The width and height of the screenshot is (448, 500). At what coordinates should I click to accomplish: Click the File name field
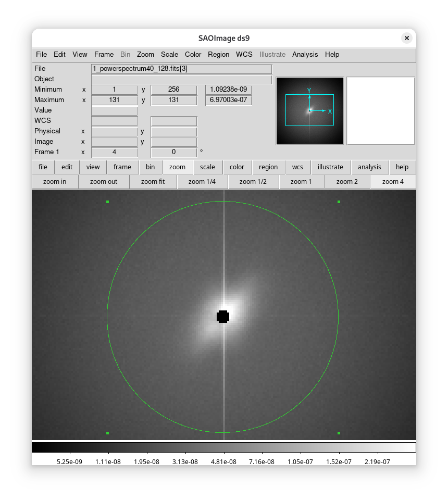point(181,69)
